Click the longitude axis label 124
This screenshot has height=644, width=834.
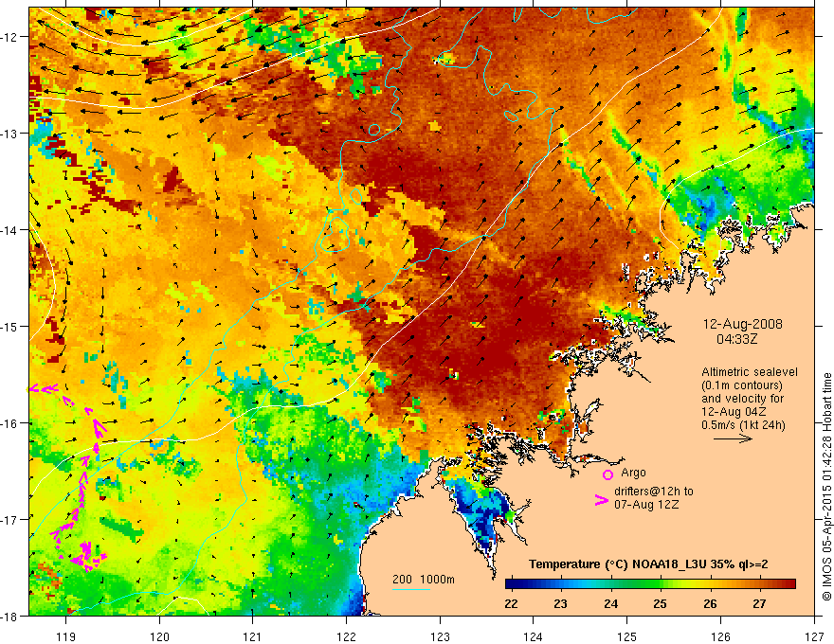click(x=534, y=636)
